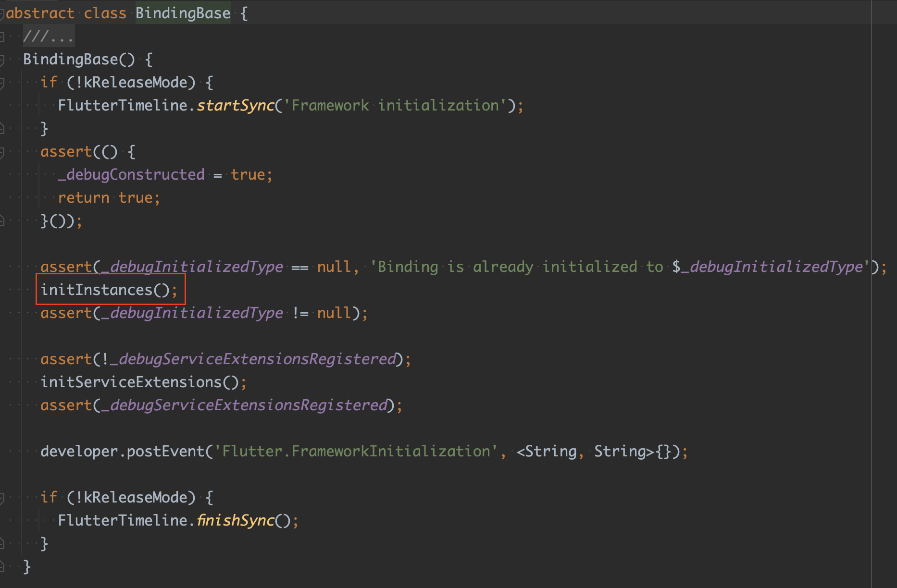The height and width of the screenshot is (588, 897).
Task: Click the '<String, String>{}' map literal
Action: pyautogui.click(x=594, y=452)
